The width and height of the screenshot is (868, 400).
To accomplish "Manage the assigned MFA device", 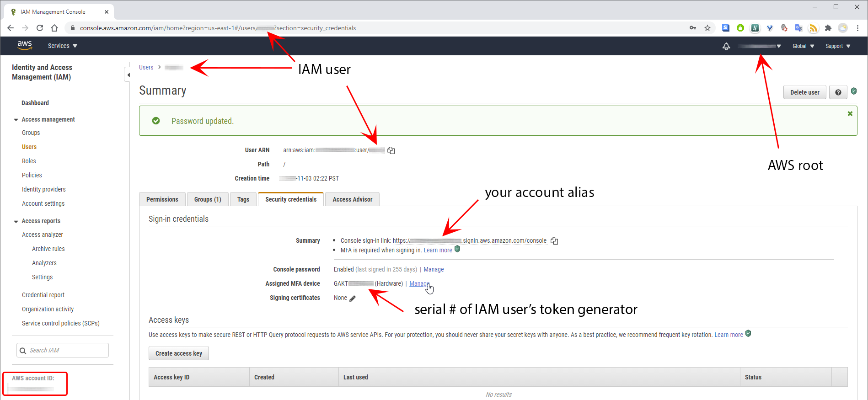I will [x=419, y=283].
